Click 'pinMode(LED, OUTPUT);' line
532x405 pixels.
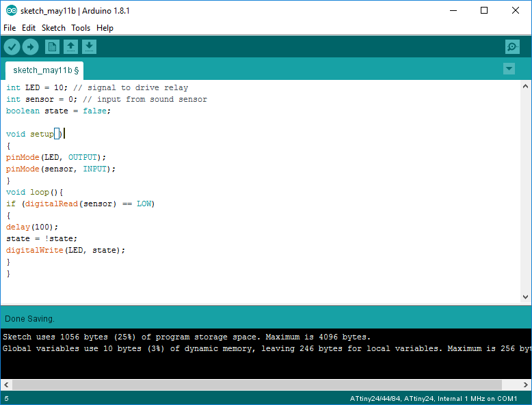point(56,157)
